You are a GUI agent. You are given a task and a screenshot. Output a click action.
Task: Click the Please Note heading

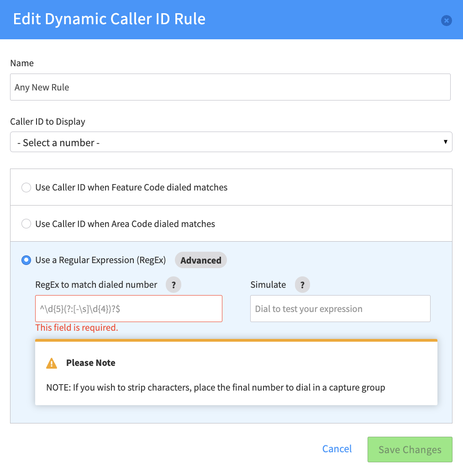pos(91,363)
